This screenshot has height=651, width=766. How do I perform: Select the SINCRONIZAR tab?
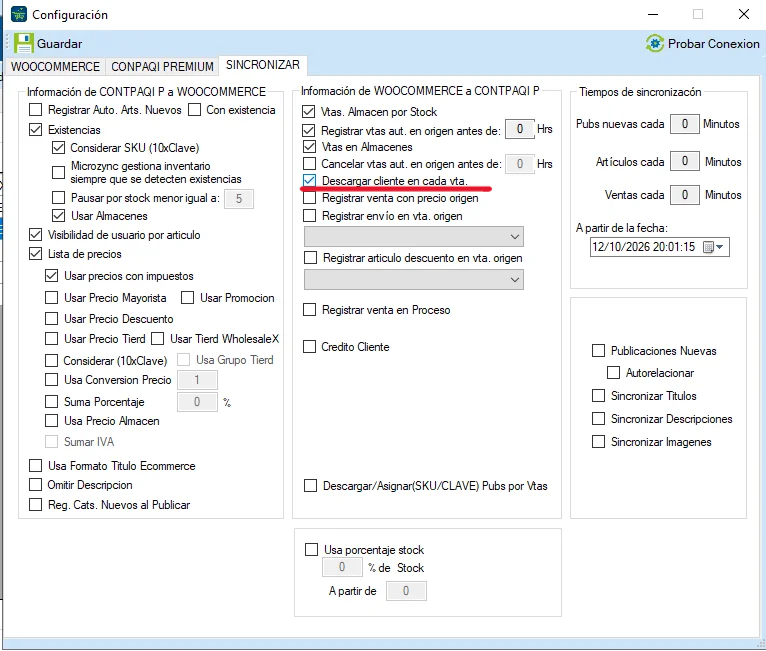pyautogui.click(x=263, y=65)
